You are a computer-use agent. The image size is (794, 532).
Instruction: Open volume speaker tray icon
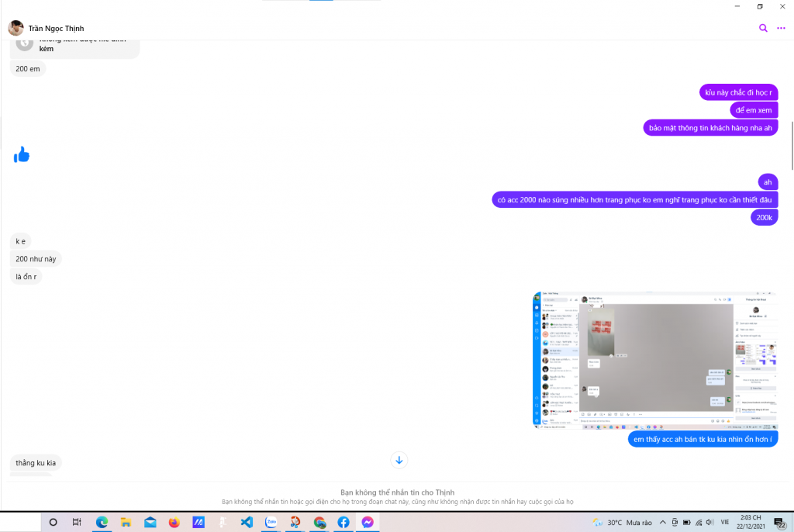tap(710, 523)
